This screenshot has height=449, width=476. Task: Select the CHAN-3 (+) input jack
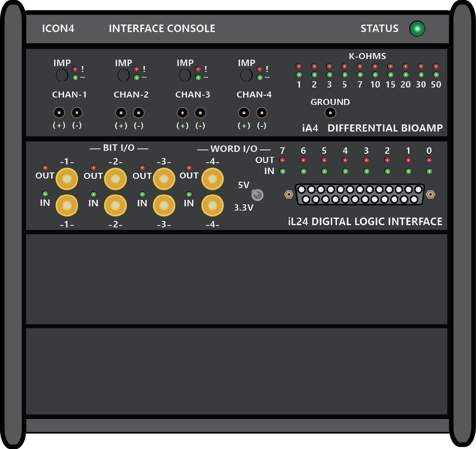coord(182,112)
